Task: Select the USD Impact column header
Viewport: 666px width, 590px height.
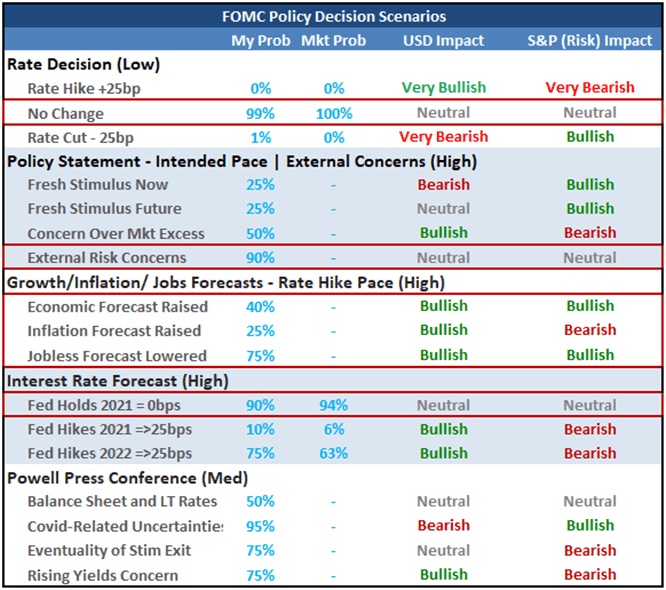Action: [x=443, y=40]
